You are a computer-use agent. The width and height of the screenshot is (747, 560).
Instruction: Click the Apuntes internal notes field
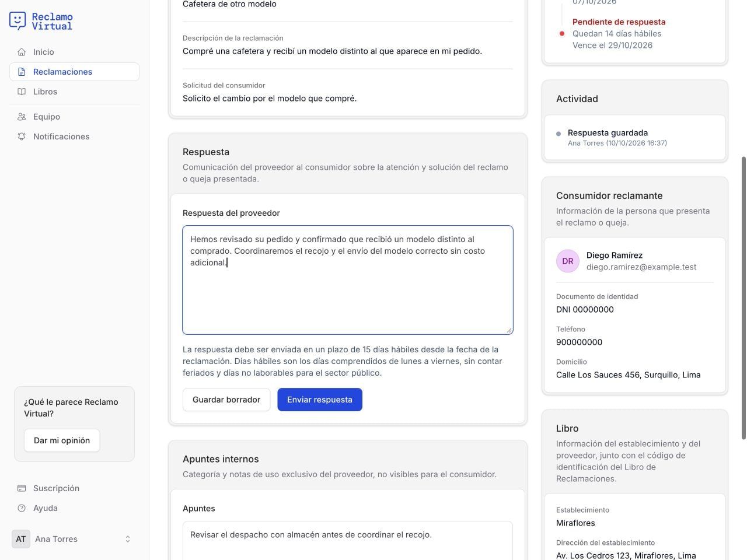tap(348, 541)
